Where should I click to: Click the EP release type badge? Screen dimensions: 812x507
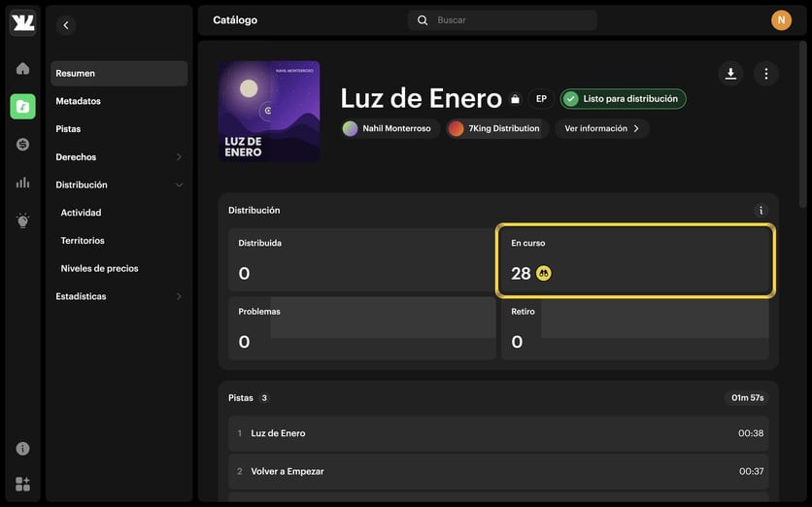541,99
